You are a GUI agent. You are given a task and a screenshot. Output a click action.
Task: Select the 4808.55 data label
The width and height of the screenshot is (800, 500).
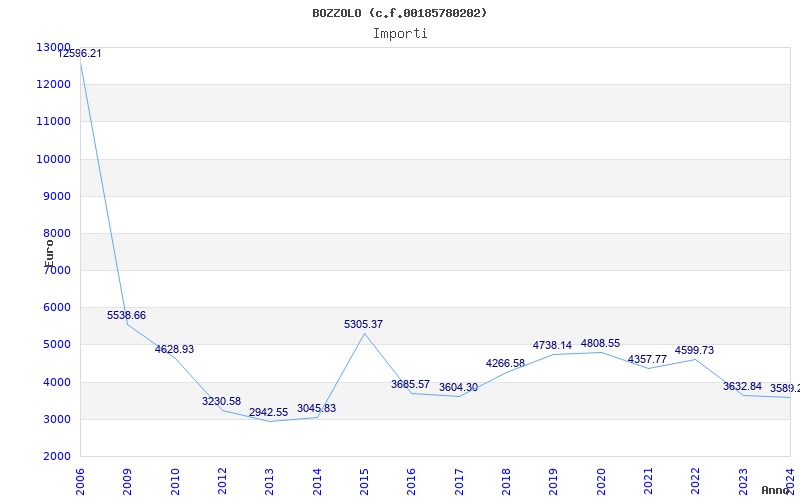(601, 343)
